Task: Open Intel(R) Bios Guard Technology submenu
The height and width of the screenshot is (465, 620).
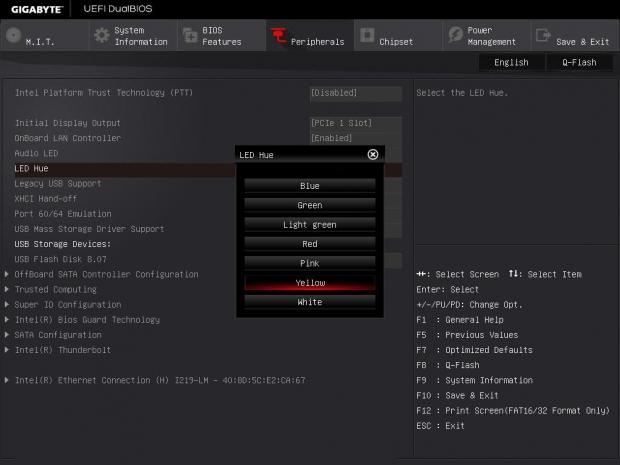Action: point(87,319)
